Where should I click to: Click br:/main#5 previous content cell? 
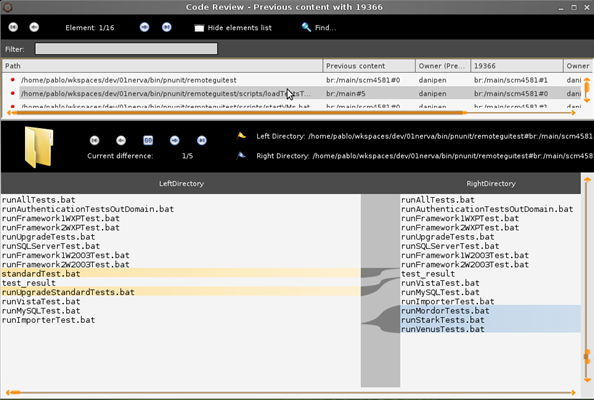(346, 94)
